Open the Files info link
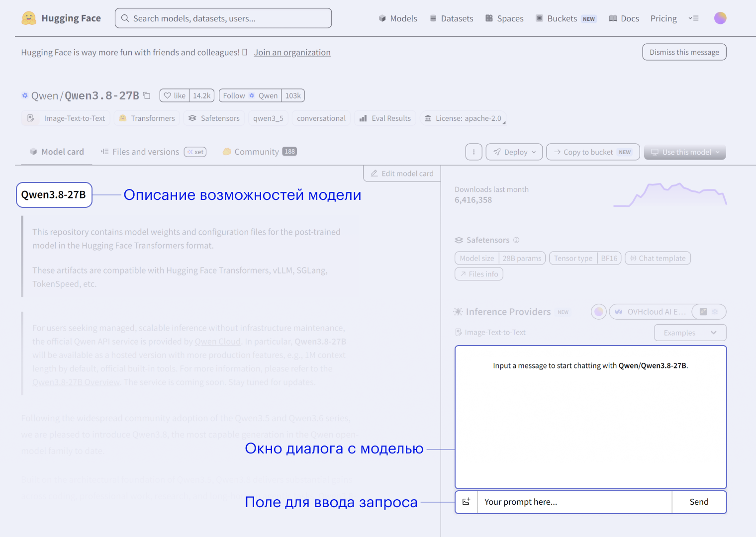 (x=479, y=274)
